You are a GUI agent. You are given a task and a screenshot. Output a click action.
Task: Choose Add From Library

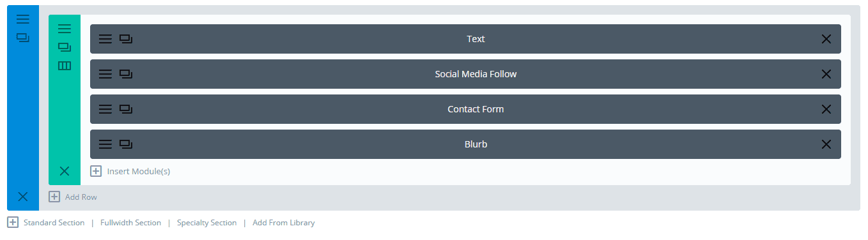pos(284,223)
